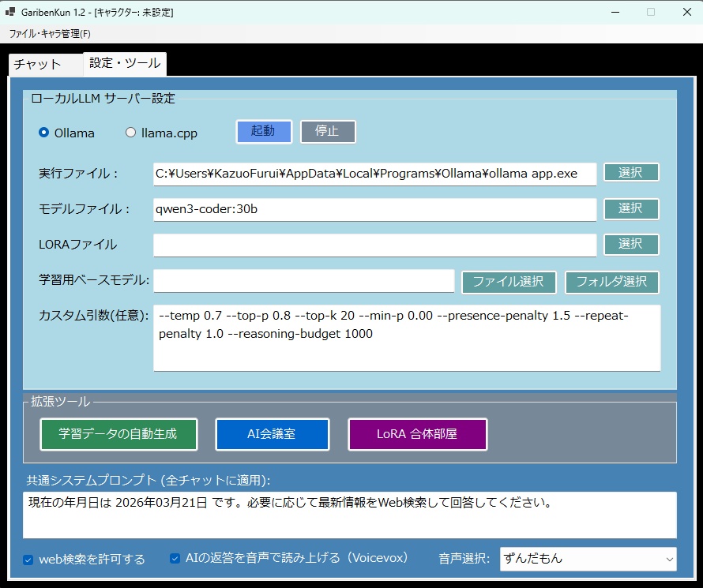Click the common system prompt text area
This screenshot has width=703, height=588.
click(348, 513)
